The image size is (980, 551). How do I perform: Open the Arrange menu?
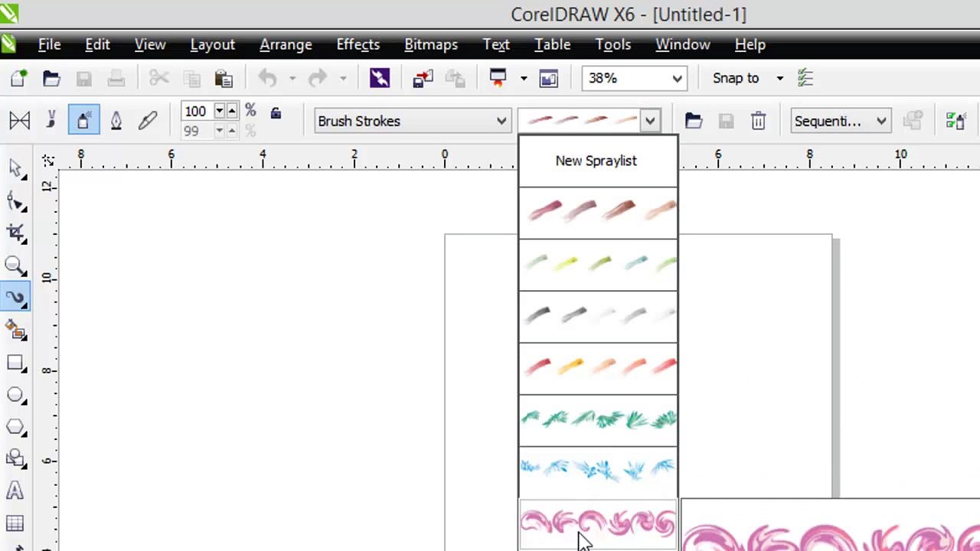pyautogui.click(x=286, y=44)
